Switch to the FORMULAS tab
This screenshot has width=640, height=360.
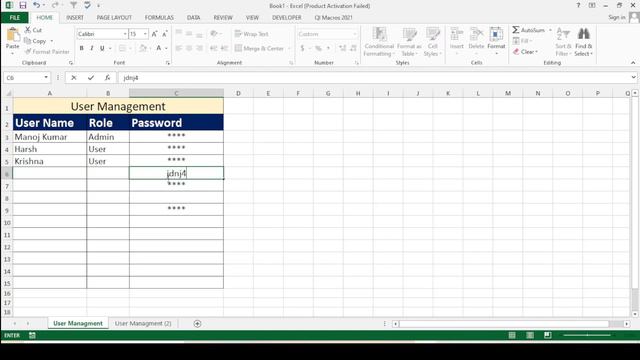pyautogui.click(x=159, y=18)
